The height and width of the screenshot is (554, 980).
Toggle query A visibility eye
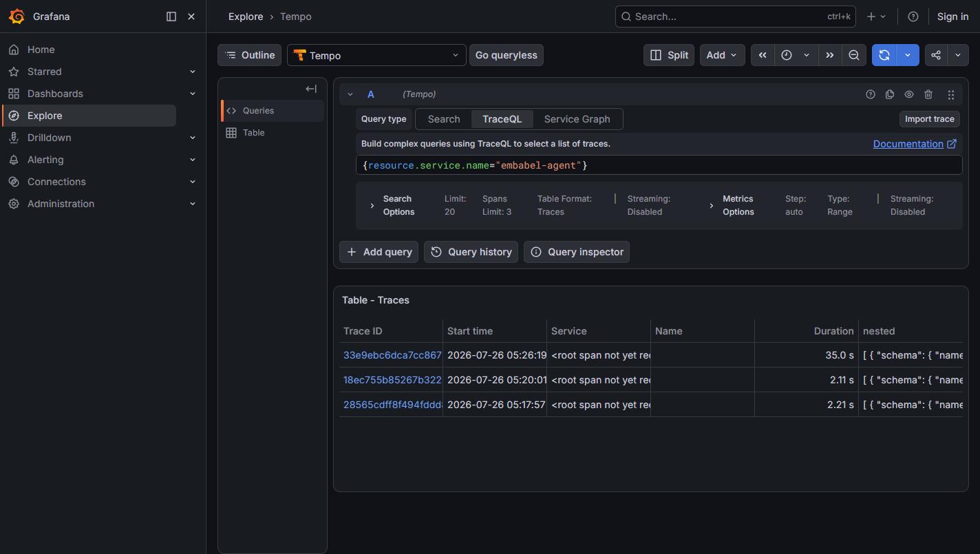pos(909,94)
